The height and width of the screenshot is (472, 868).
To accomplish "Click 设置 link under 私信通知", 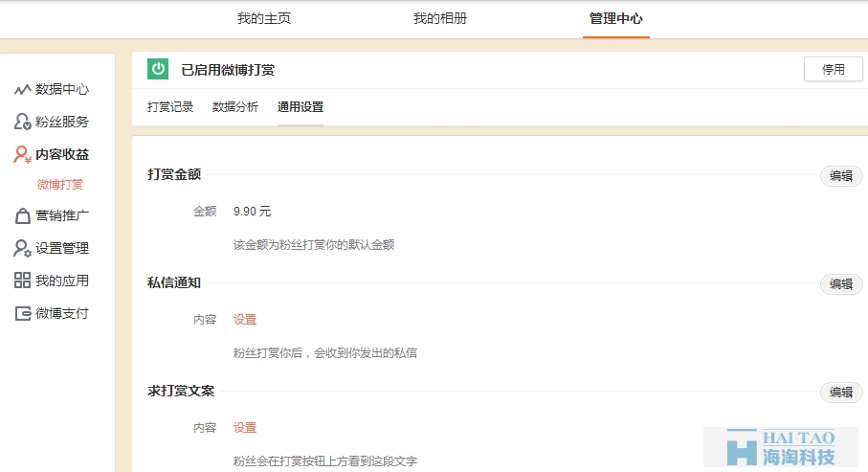I will [x=245, y=320].
